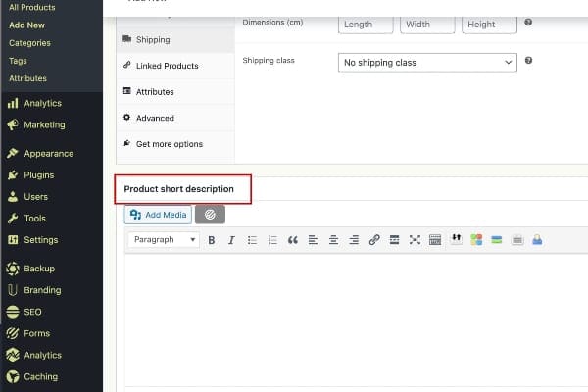588x392 pixels.
Task: Enable fullscreen distraction-free editor mode
Action: pos(415,240)
